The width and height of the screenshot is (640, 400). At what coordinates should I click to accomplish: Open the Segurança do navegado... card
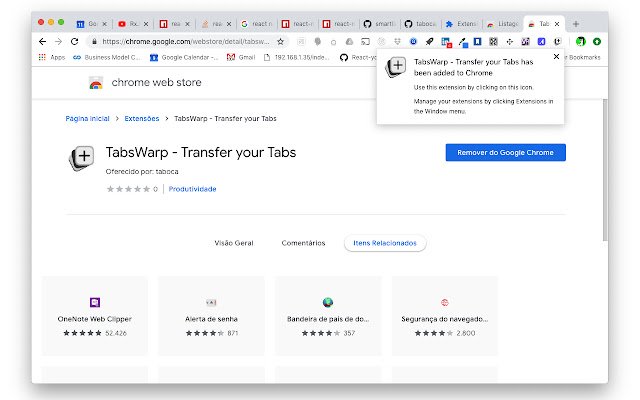pyautogui.click(x=445, y=316)
